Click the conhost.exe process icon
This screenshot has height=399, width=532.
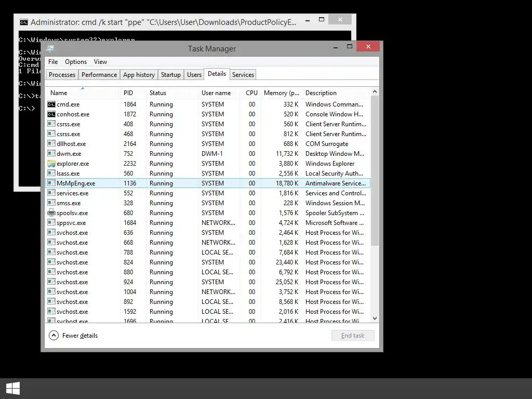click(51, 114)
